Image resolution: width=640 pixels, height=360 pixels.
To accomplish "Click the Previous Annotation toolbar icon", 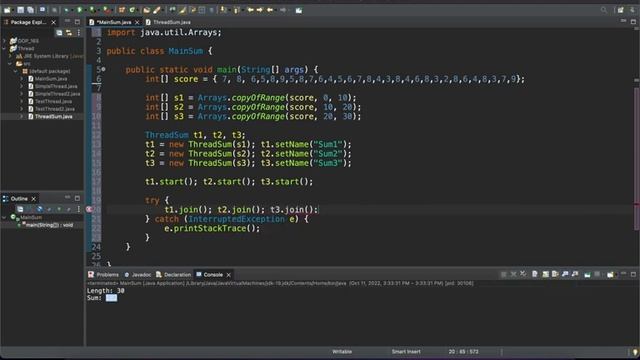I will click(x=236, y=10).
